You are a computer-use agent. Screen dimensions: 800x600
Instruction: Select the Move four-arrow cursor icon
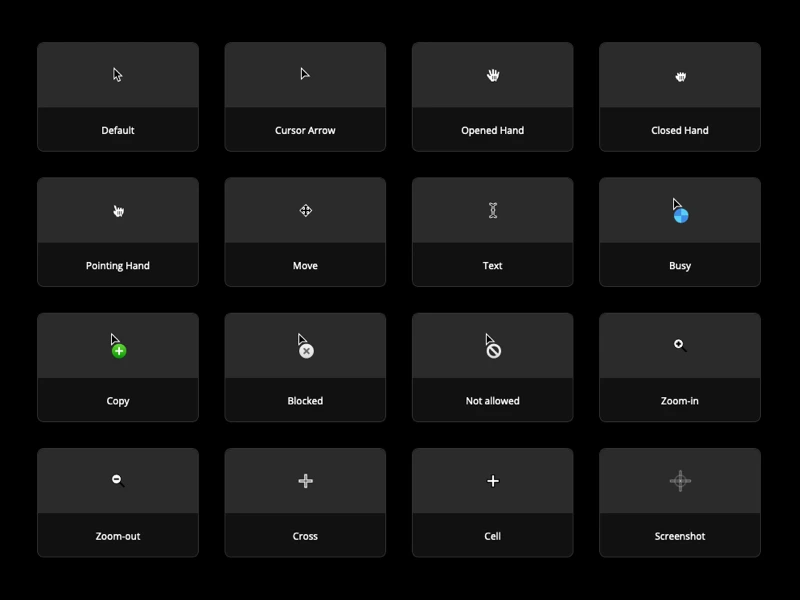[x=306, y=211]
